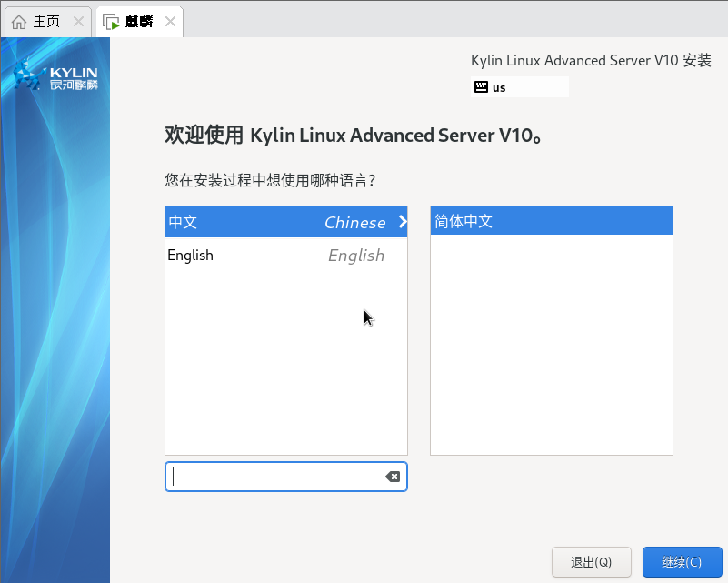Select English in the language list
Screen dimensions: 728x583
(x=286, y=255)
